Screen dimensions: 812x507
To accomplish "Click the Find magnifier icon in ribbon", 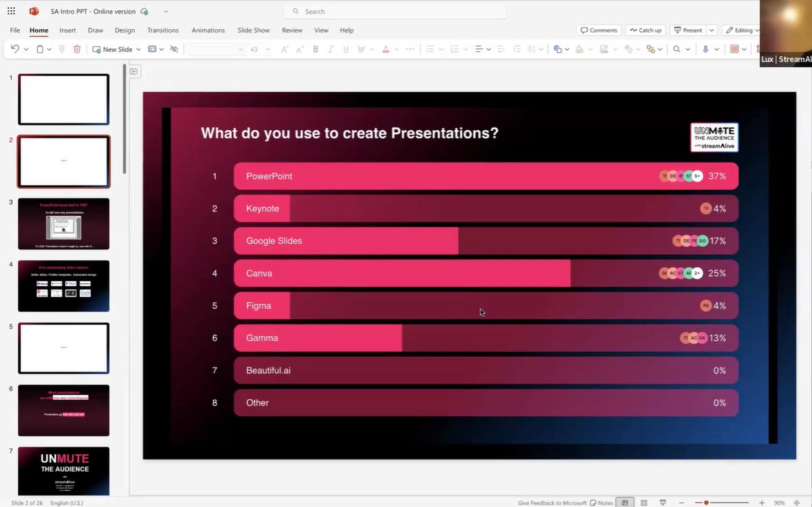I will 677,49.
